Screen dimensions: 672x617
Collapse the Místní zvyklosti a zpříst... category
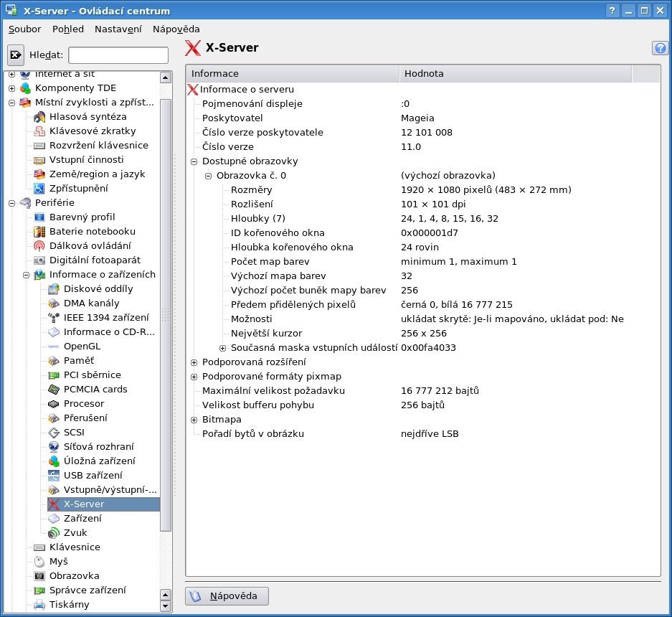(12, 103)
